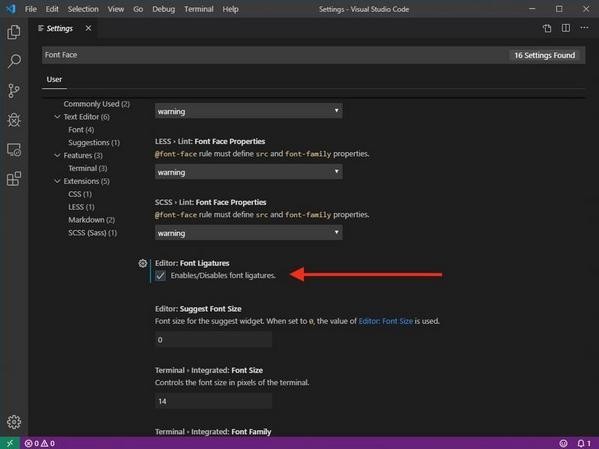Screen dimensions: 599x449
Task: Open the Remote Explorer view
Action: click(14, 150)
